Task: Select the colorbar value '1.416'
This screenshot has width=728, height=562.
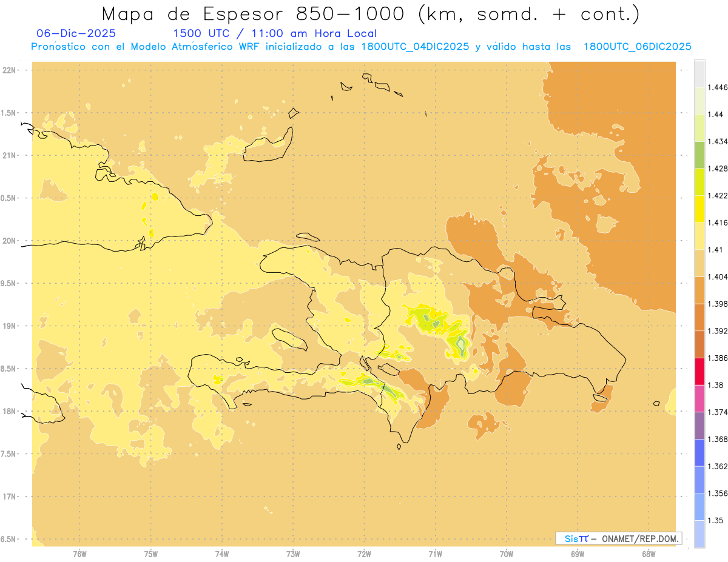Action: click(718, 222)
